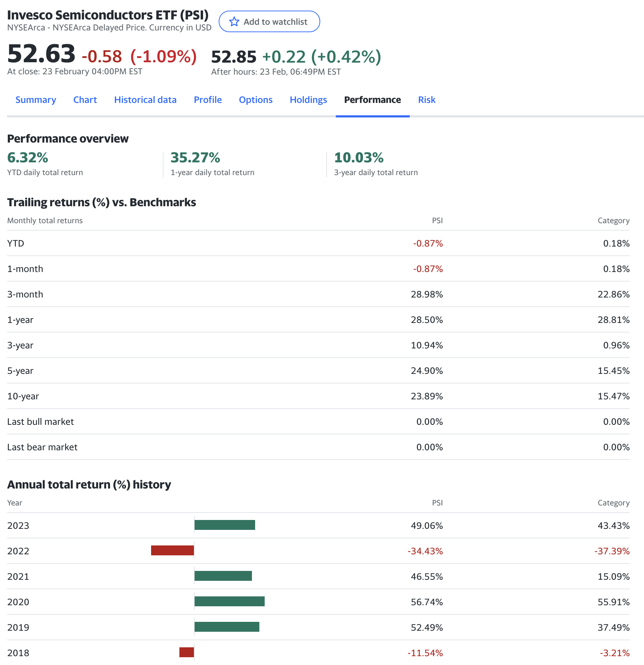This screenshot has height=665, width=644.
Task: Click the 35.27% 1-year return value
Action: click(195, 158)
